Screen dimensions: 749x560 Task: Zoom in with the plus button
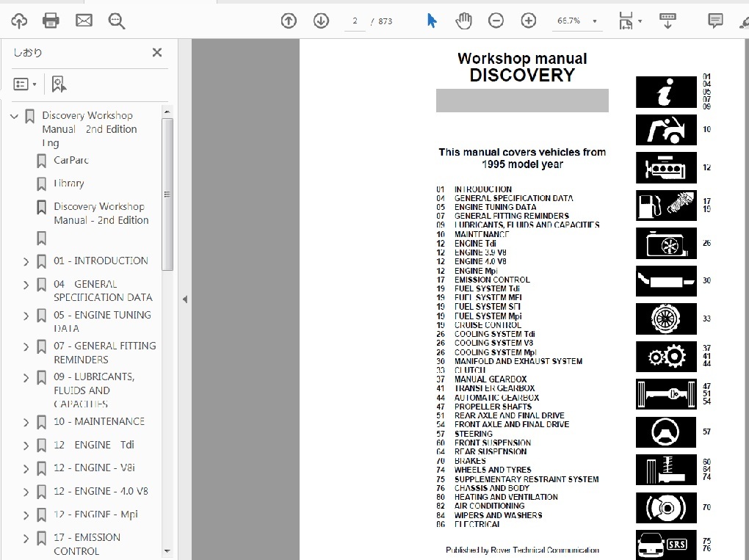(x=528, y=21)
